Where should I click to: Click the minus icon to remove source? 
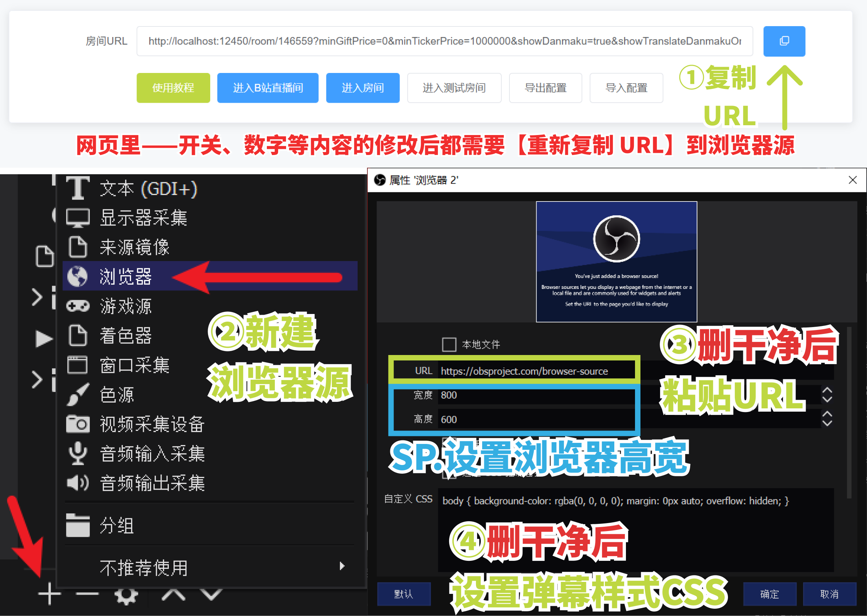(x=87, y=593)
